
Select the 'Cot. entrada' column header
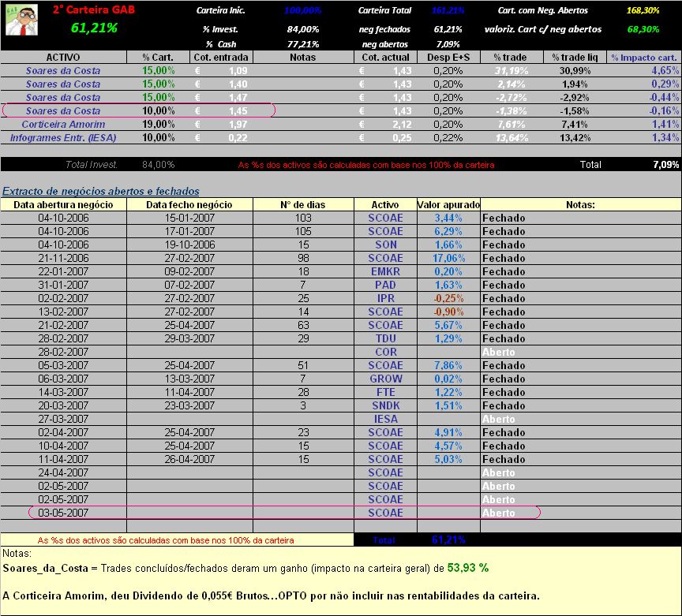[221, 58]
